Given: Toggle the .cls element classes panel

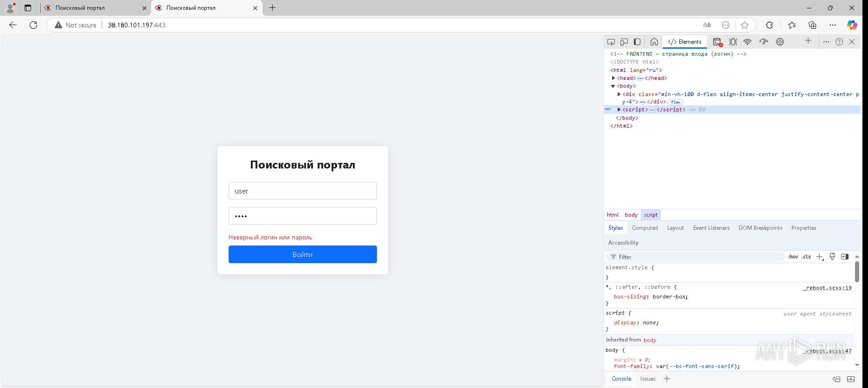Looking at the screenshot, I should (807, 257).
